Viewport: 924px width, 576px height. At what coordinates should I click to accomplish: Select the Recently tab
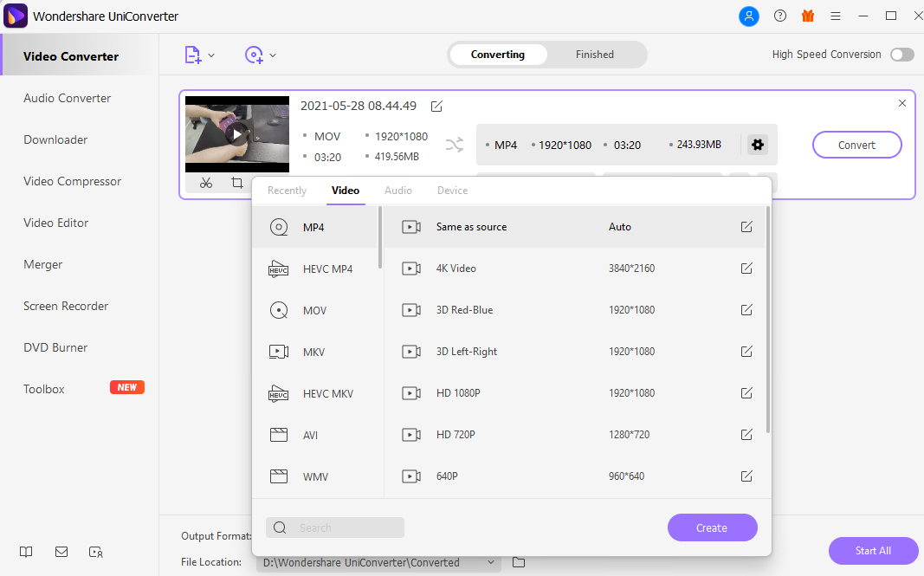click(x=287, y=191)
